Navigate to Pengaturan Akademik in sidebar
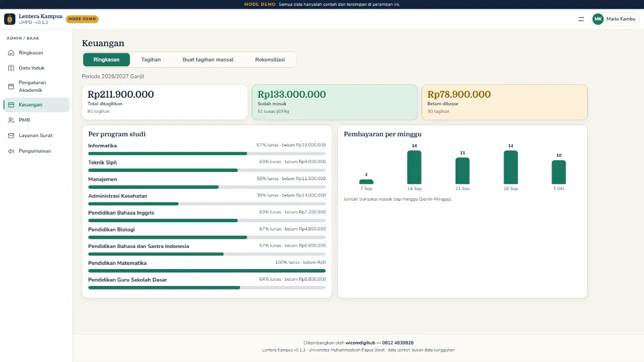The height and width of the screenshot is (362, 644). tap(36, 86)
